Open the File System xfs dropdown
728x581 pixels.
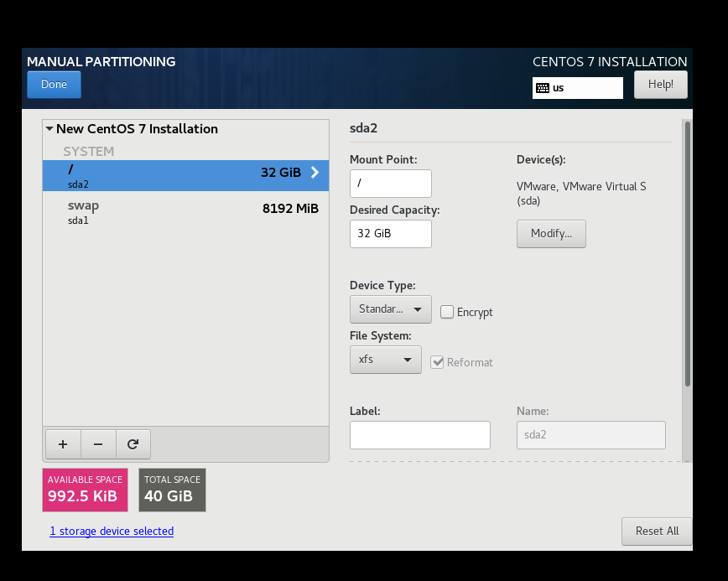[x=385, y=360]
